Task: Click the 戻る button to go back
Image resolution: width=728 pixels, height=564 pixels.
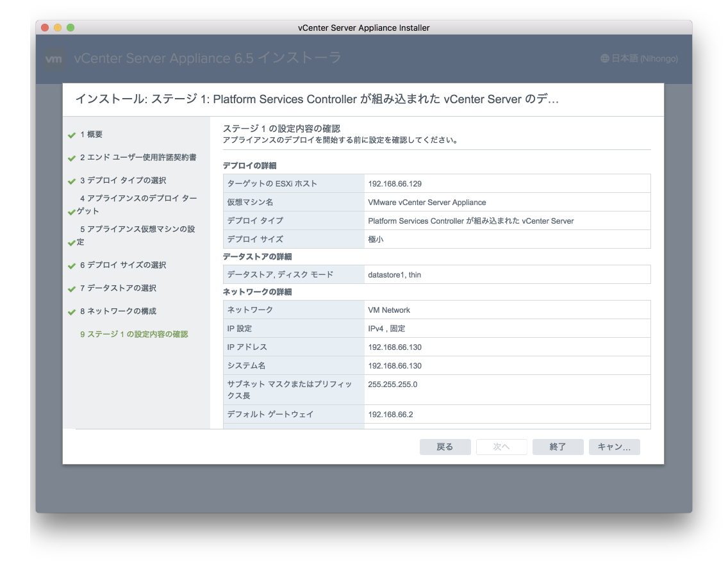Action: pyautogui.click(x=445, y=447)
